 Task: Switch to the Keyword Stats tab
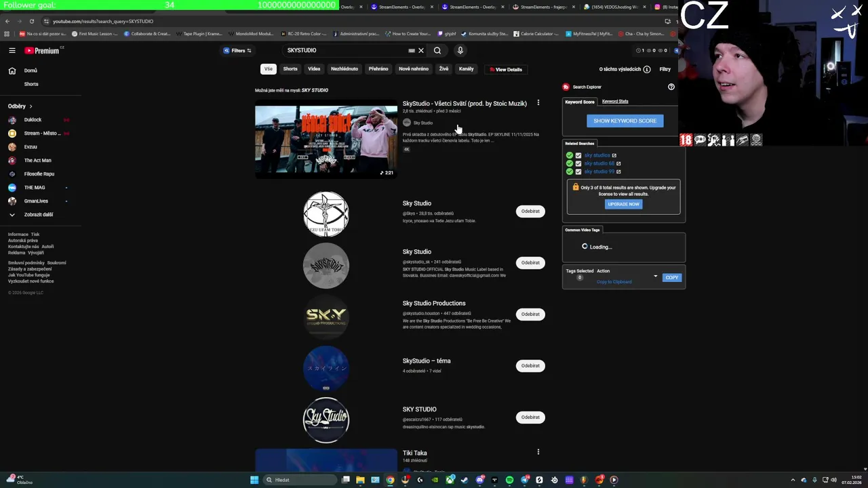pos(615,101)
